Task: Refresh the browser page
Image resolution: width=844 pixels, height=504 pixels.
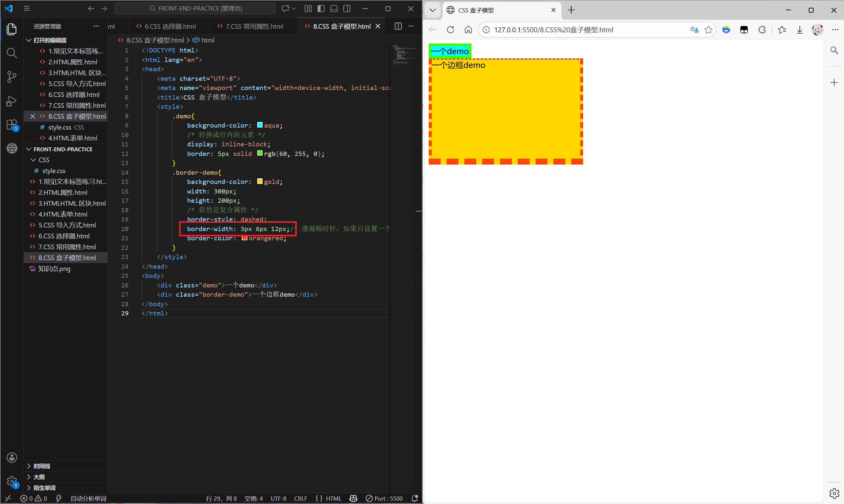Action: (x=450, y=30)
